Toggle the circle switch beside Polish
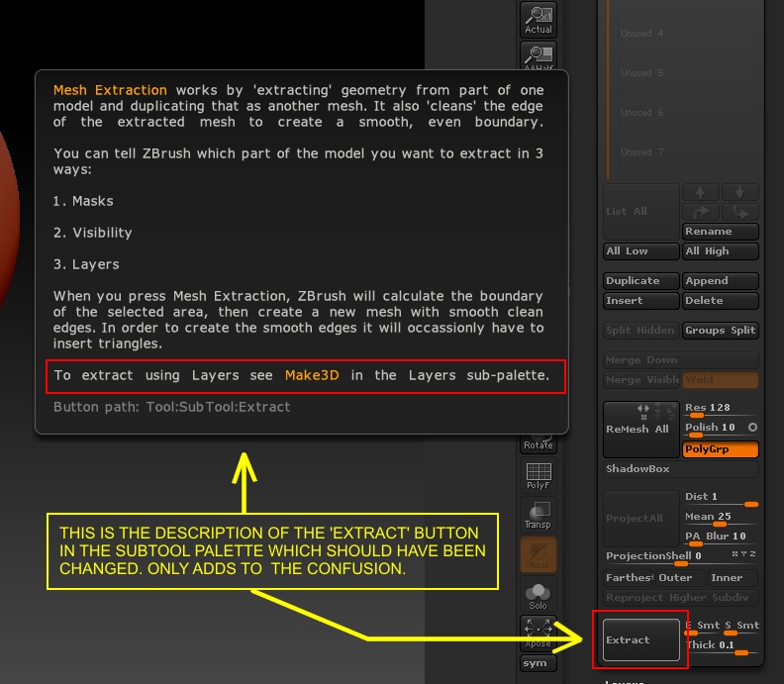This screenshot has width=784, height=684. point(752,427)
